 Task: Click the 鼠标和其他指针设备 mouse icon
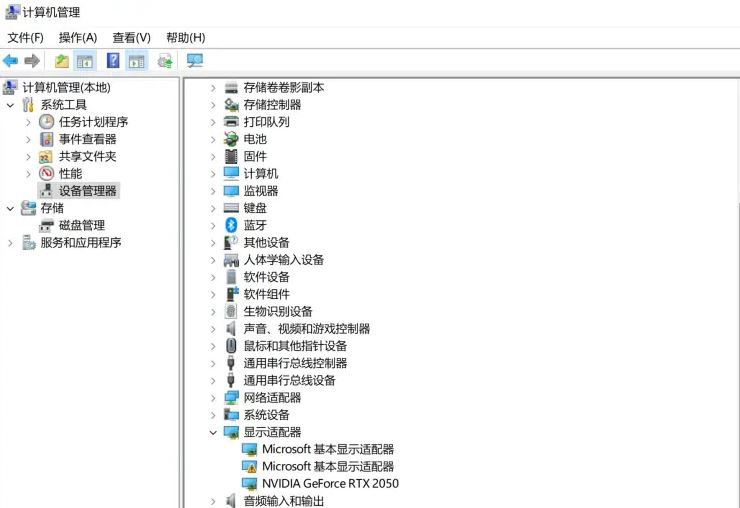coord(231,346)
